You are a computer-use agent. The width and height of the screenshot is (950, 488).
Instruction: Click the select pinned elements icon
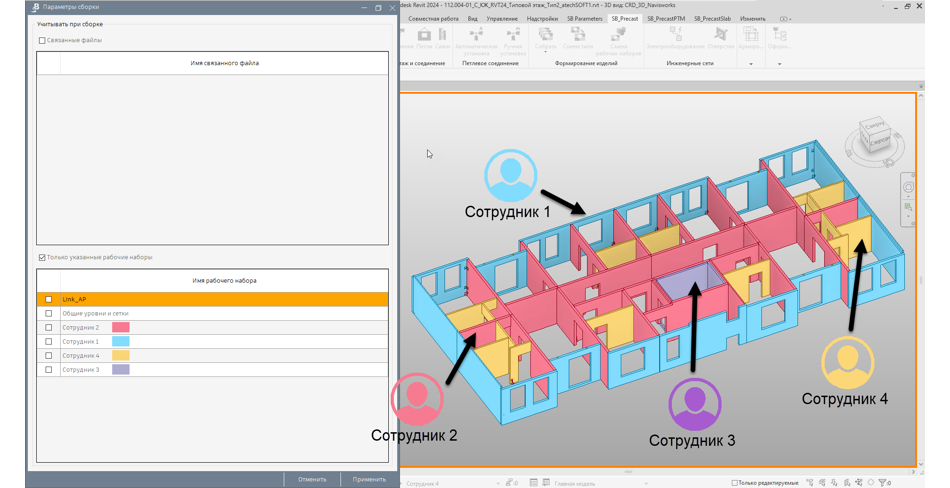pyautogui.click(x=835, y=483)
